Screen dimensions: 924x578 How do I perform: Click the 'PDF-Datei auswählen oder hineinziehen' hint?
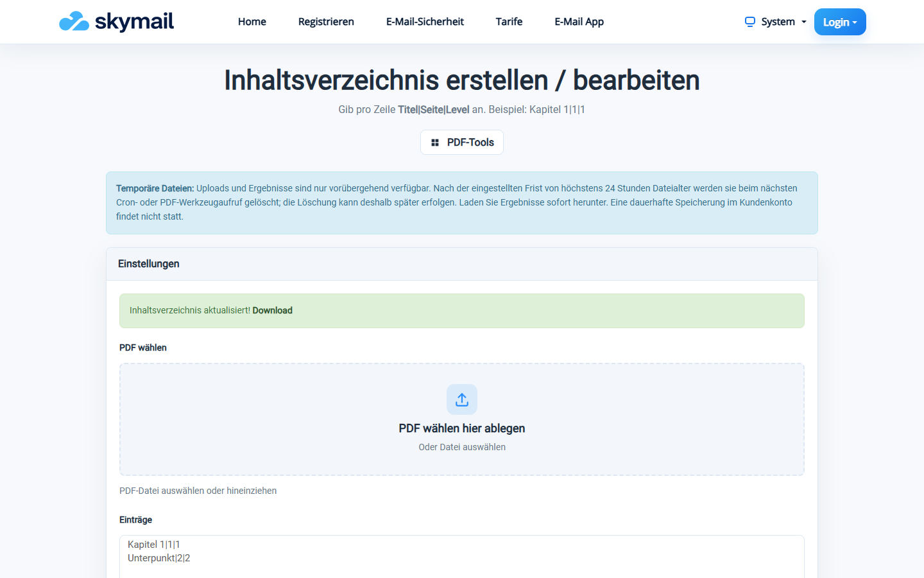click(x=198, y=491)
